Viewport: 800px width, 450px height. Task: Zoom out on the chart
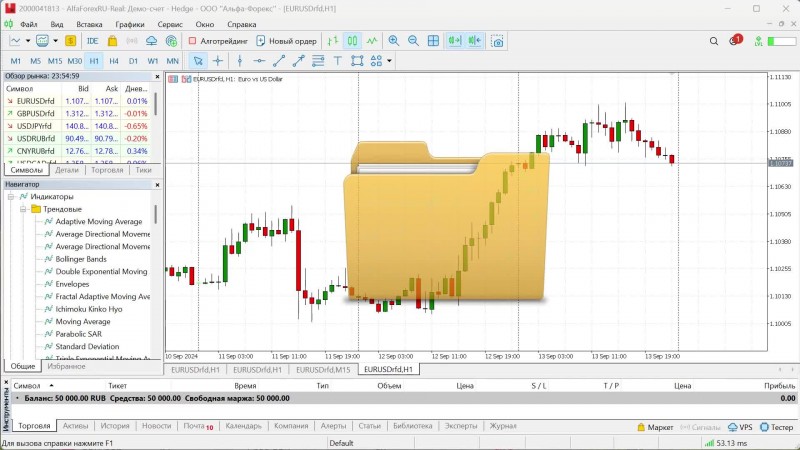pos(413,41)
